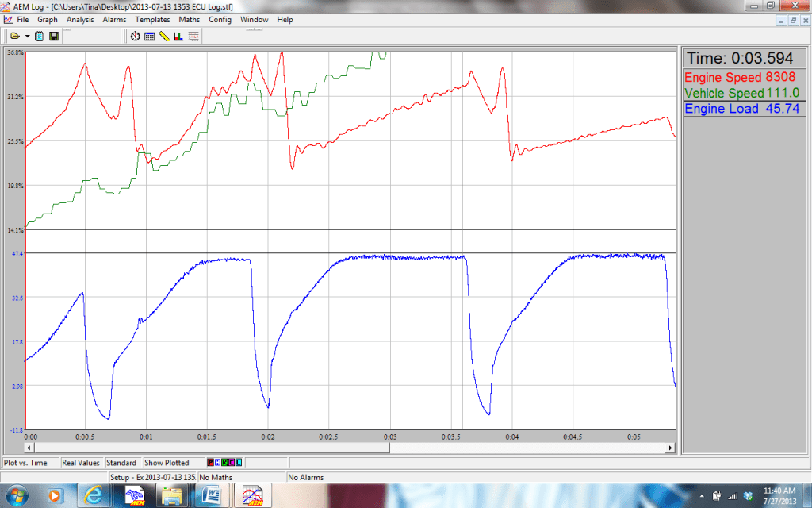This screenshot has width=812, height=508.
Task: Open the table view toolbar icon
Action: pos(150,37)
